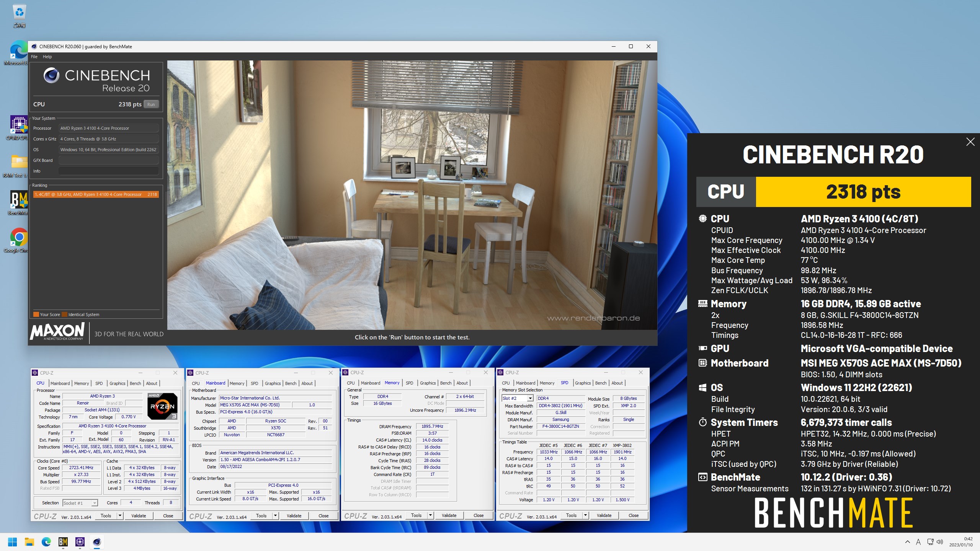
Task: Run the CPU benchmark test
Action: pyautogui.click(x=151, y=104)
